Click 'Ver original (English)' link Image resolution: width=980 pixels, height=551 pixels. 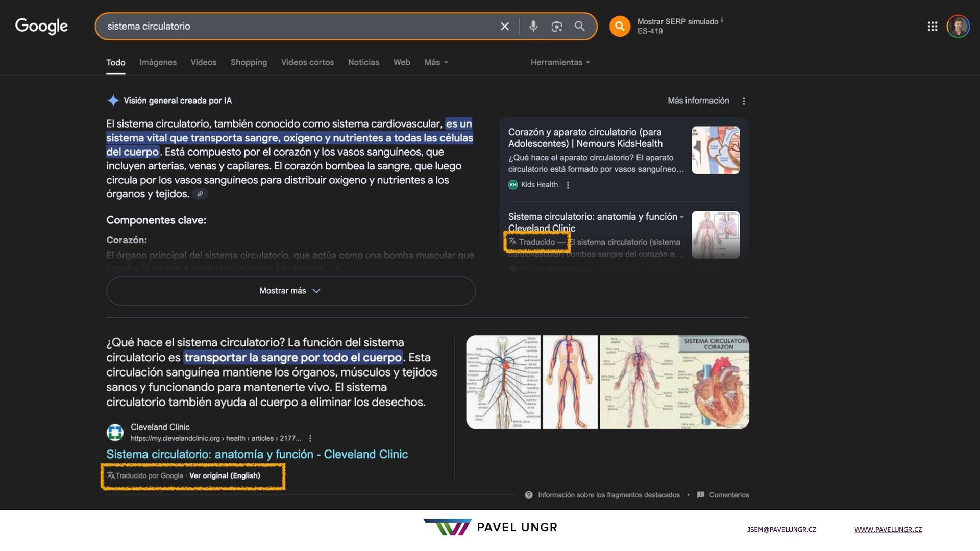(x=225, y=475)
